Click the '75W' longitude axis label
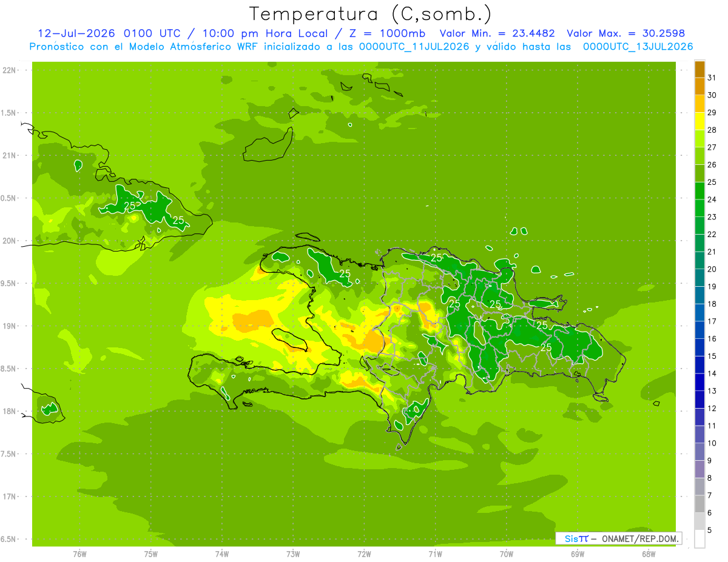The width and height of the screenshot is (728, 562). pos(151,554)
